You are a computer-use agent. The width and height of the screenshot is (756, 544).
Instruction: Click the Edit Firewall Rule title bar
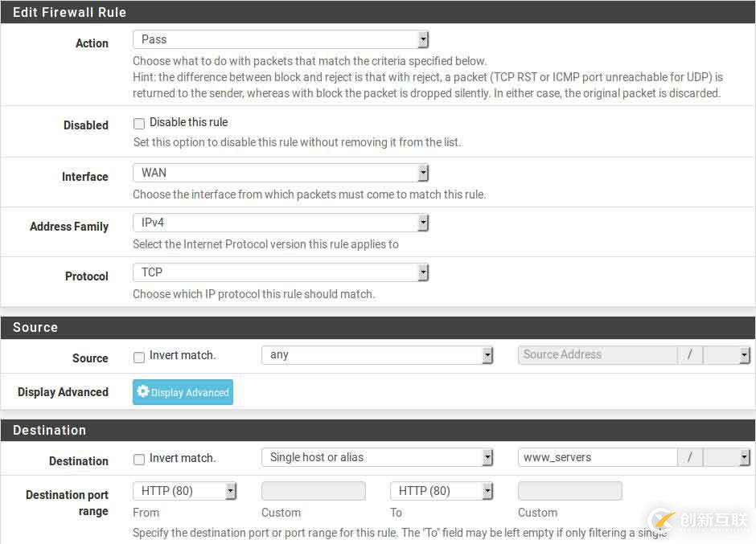coord(69,12)
